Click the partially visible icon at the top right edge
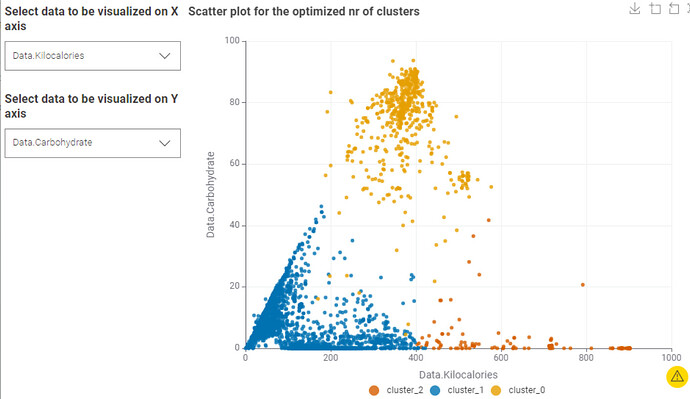The width and height of the screenshot is (690, 399). click(688, 8)
